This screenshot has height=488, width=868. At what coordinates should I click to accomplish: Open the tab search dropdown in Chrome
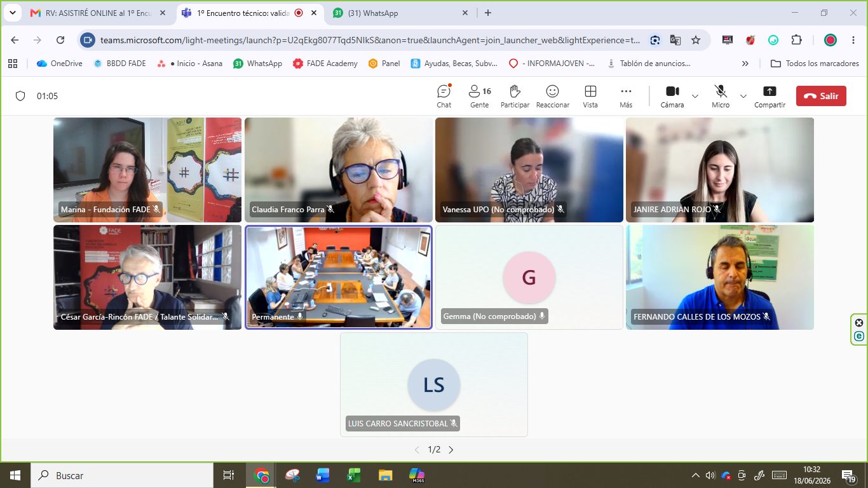(x=11, y=13)
